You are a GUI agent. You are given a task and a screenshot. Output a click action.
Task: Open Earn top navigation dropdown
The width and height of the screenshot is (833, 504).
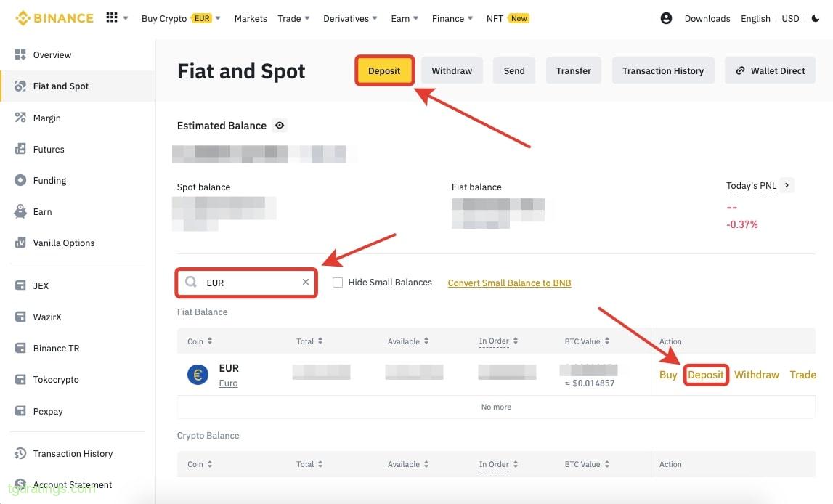click(405, 18)
